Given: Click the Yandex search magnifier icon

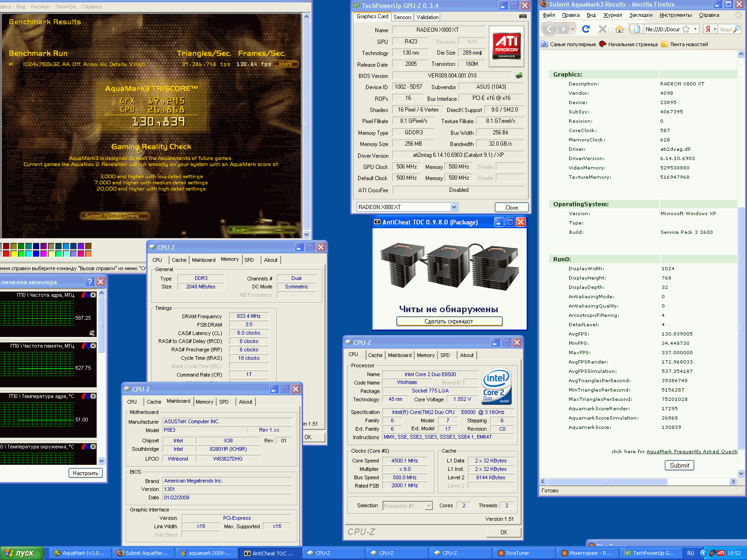Looking at the screenshot, I should coord(737,29).
